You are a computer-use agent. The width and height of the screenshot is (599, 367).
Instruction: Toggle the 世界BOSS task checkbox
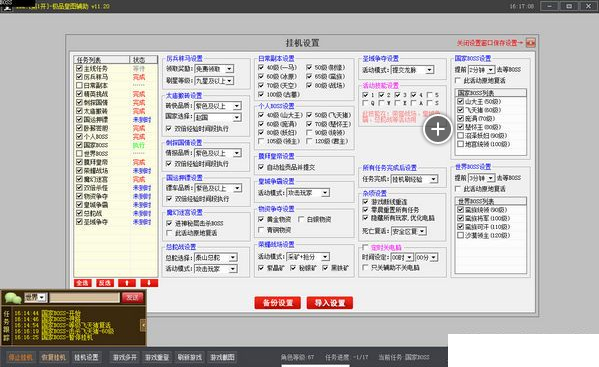tap(79, 154)
